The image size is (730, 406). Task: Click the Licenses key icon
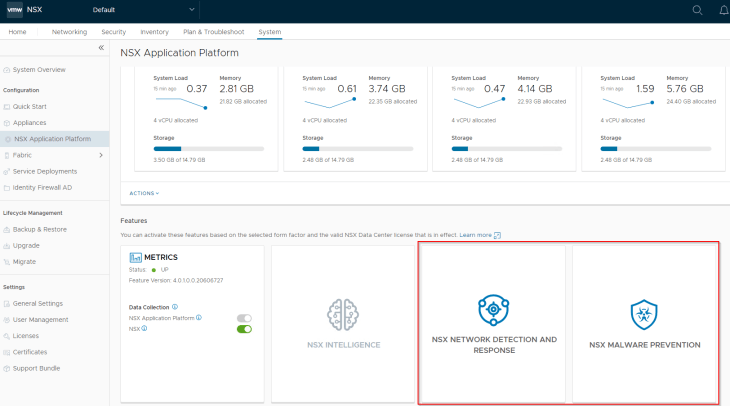(x=7, y=336)
